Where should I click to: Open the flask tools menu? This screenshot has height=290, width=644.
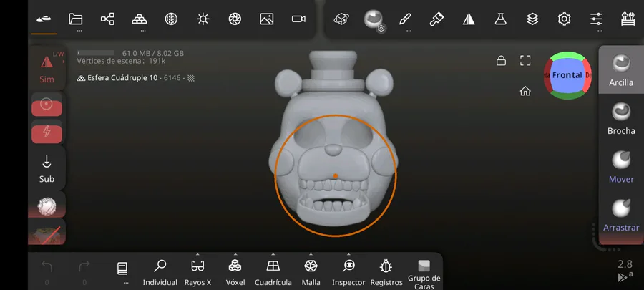pos(500,19)
